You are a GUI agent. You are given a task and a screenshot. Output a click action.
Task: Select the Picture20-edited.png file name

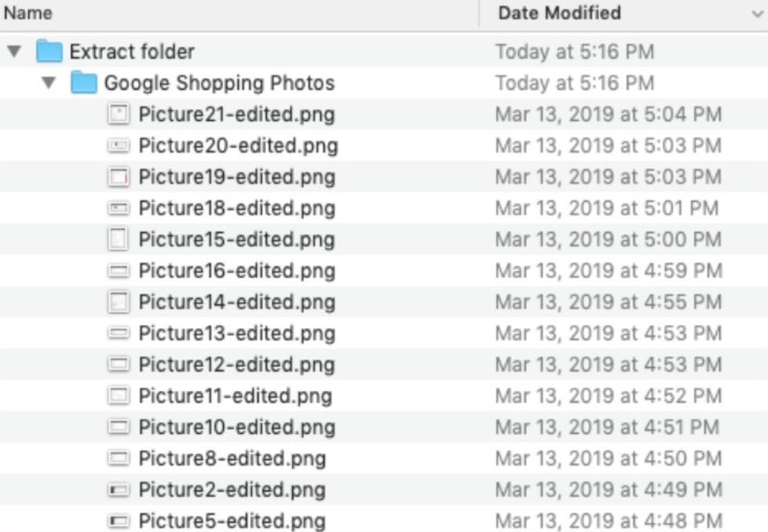click(238, 146)
